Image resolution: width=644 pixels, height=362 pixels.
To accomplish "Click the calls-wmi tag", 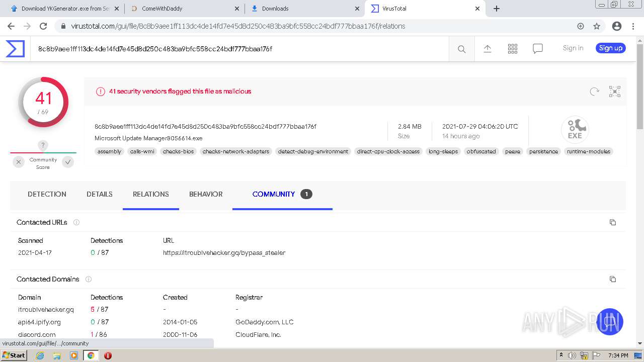I will pyautogui.click(x=142, y=151).
